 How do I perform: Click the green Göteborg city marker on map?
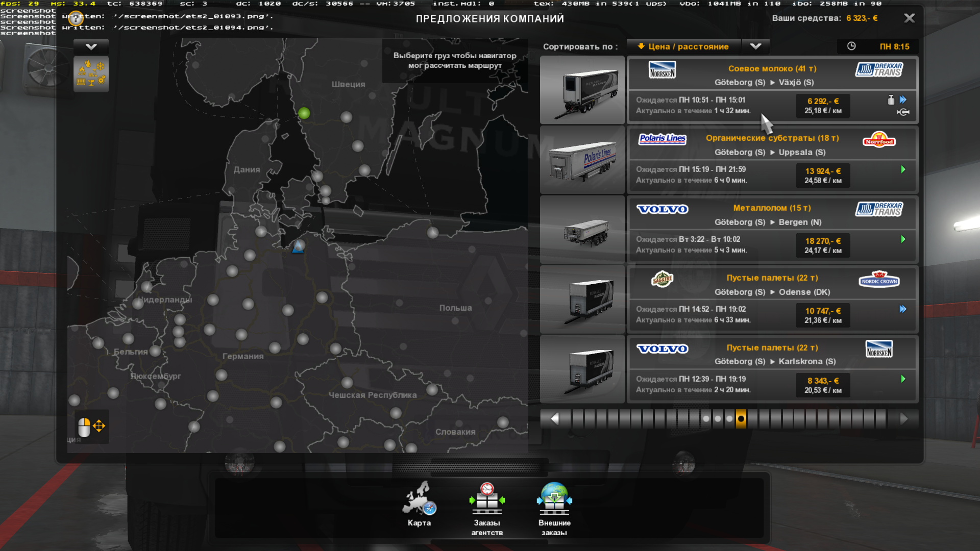point(304,113)
